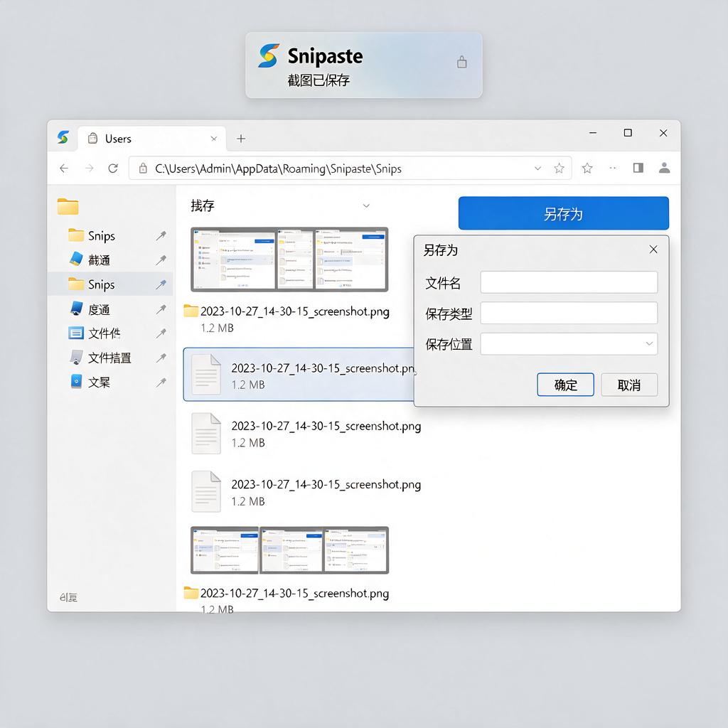Open the bottom screenshot thumbnail preview

(289, 550)
